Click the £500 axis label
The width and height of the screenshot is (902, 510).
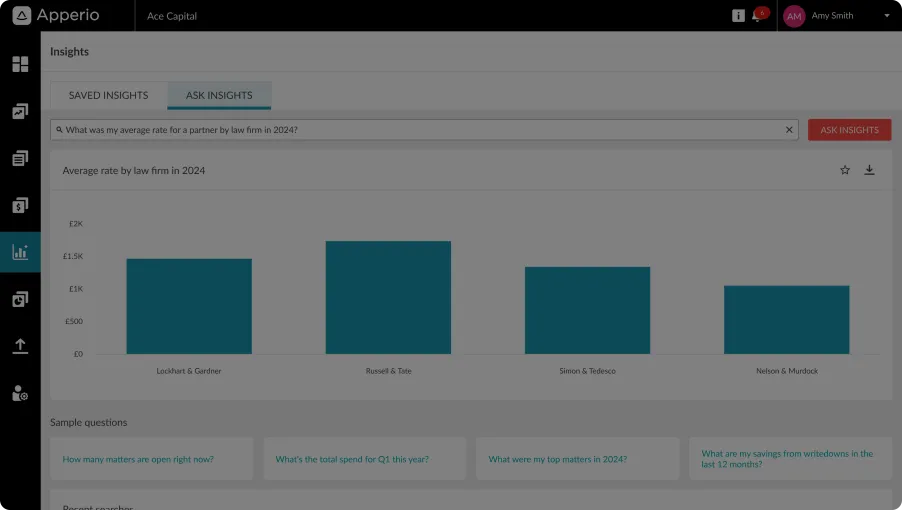pos(74,321)
